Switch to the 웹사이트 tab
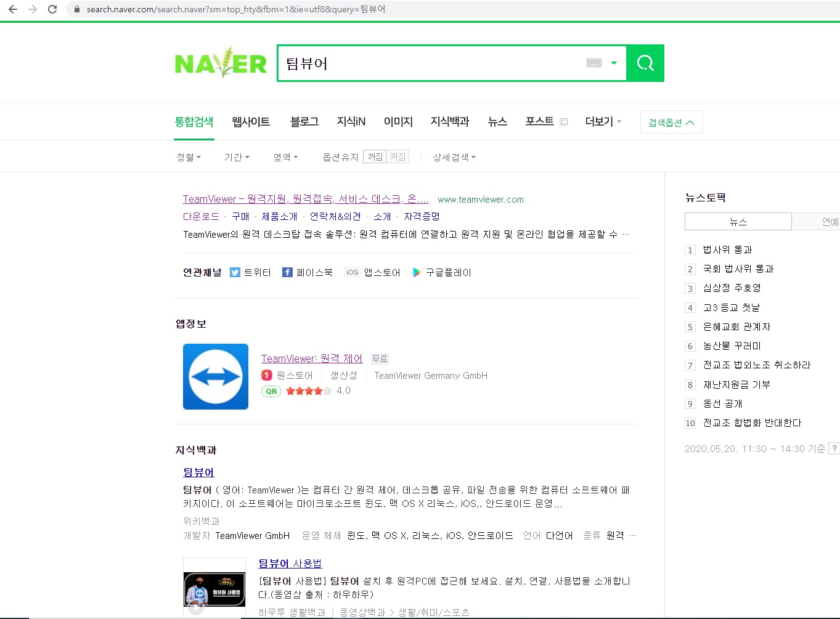 coord(251,121)
